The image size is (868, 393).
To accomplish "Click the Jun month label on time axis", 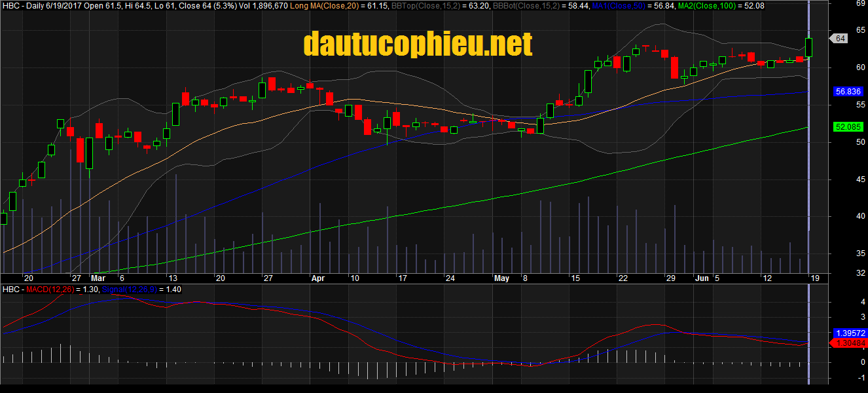I will (x=701, y=278).
